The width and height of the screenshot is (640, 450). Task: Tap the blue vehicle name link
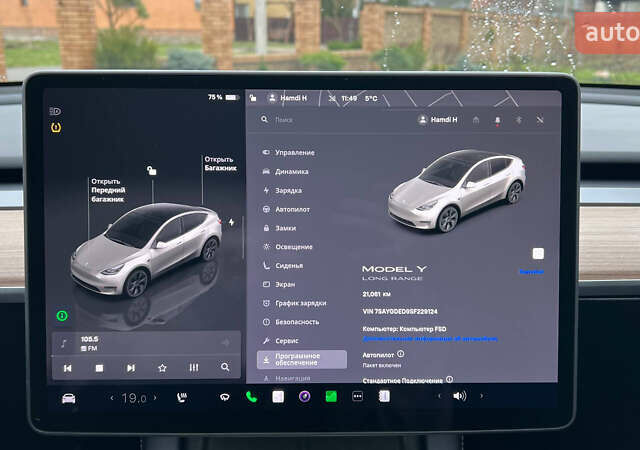point(531,272)
